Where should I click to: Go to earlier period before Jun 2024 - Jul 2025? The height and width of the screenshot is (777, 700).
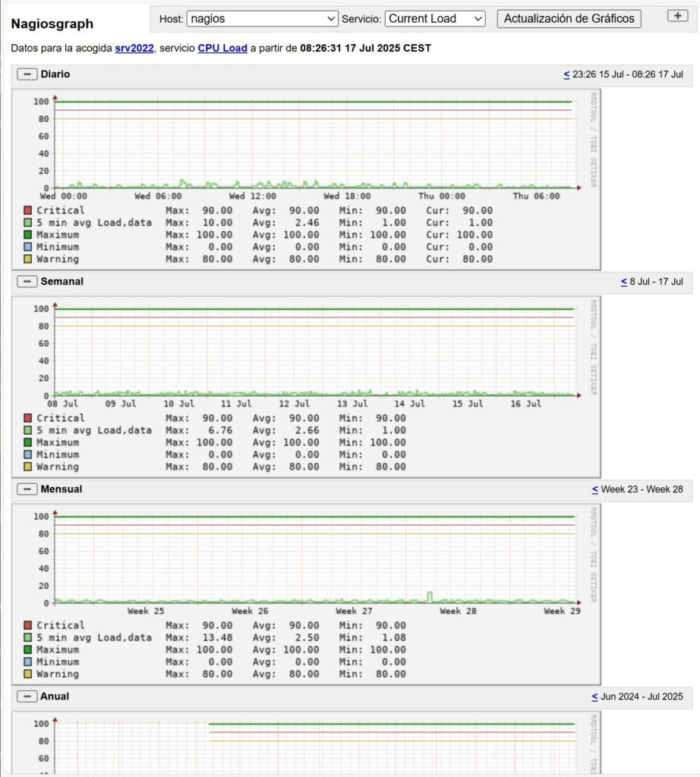(595, 697)
